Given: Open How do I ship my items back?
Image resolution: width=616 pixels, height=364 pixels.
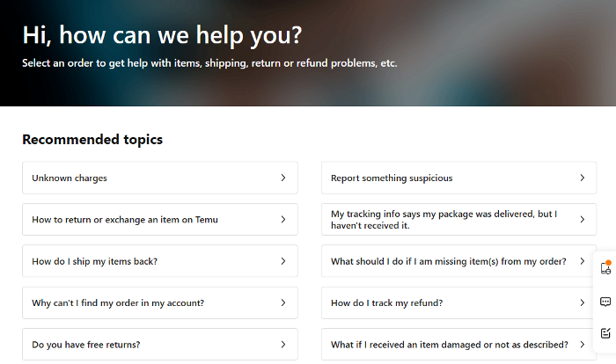Looking at the screenshot, I should coord(94,261).
